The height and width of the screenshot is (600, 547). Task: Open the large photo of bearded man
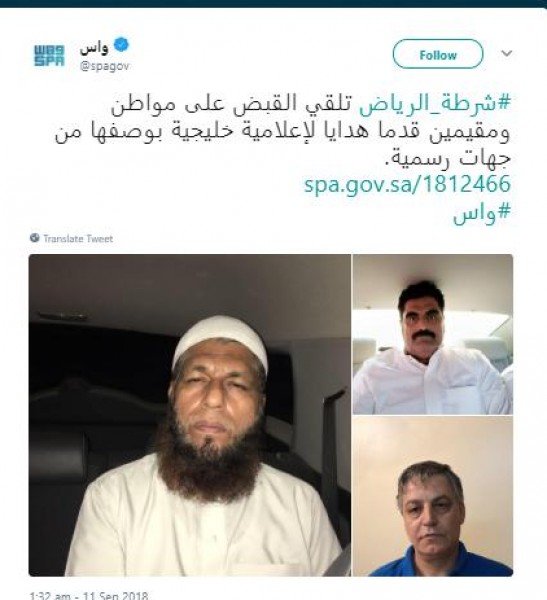pyautogui.click(x=189, y=415)
